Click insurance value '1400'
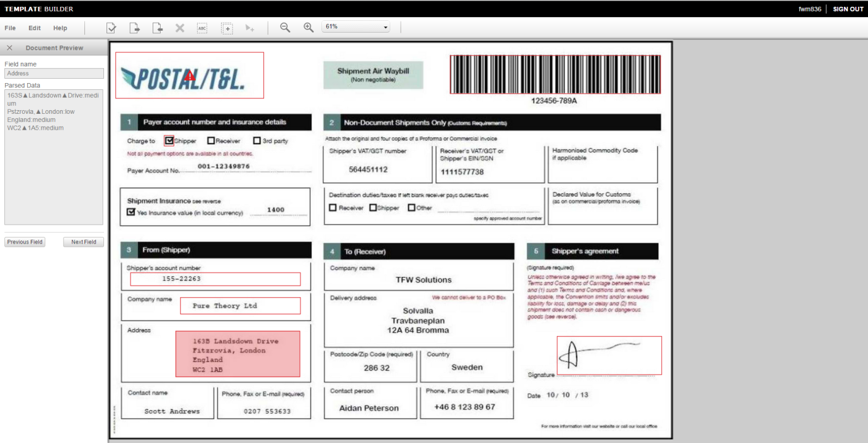Image resolution: width=868 pixels, height=443 pixels. pos(276,210)
